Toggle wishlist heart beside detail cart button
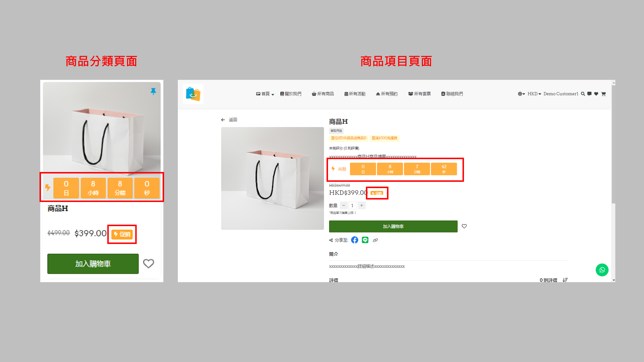This screenshot has height=362, width=644. coord(464,226)
